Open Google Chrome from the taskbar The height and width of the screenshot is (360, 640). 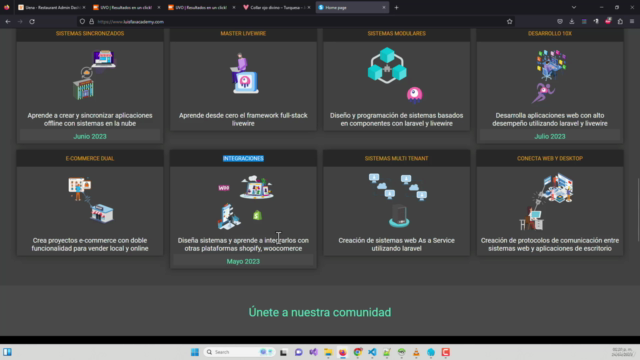[x=358, y=352]
